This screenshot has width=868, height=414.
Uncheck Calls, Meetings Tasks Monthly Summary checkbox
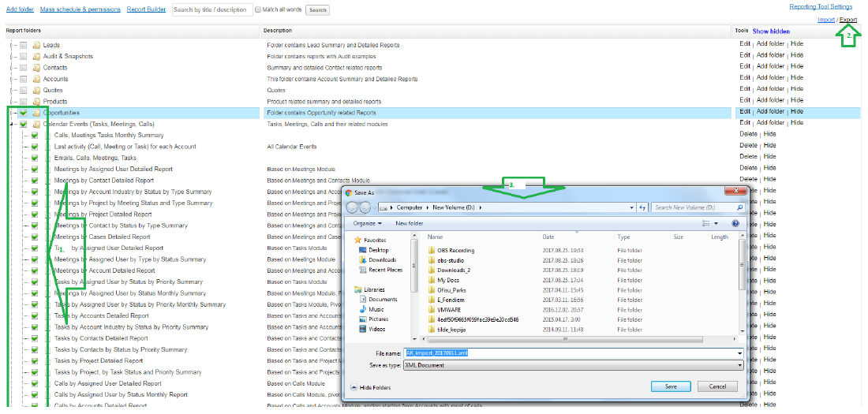pyautogui.click(x=34, y=136)
